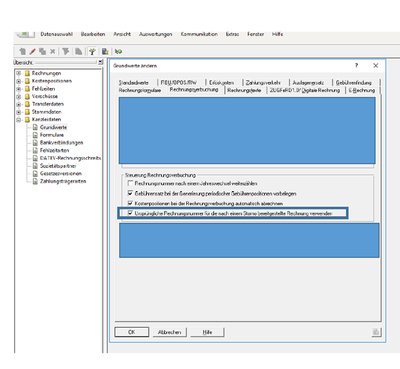Select the Stammdaten tree label
Viewport: 400px width, 369px height.
(x=47, y=112)
